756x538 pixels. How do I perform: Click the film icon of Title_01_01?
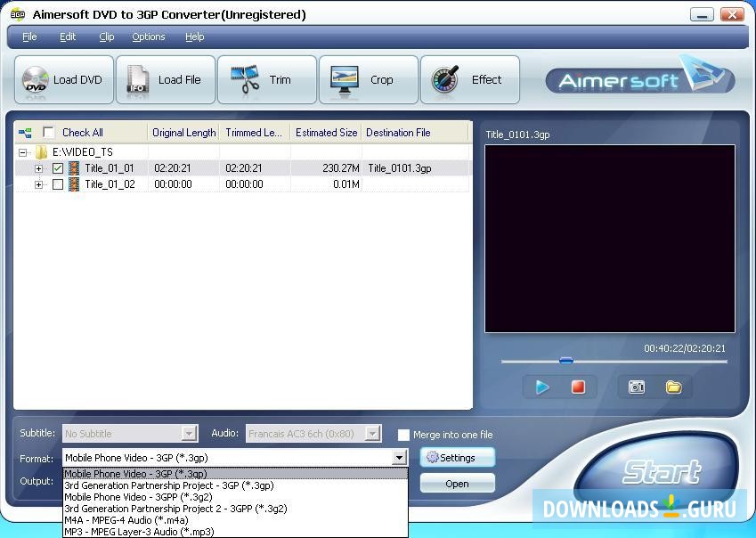point(74,168)
